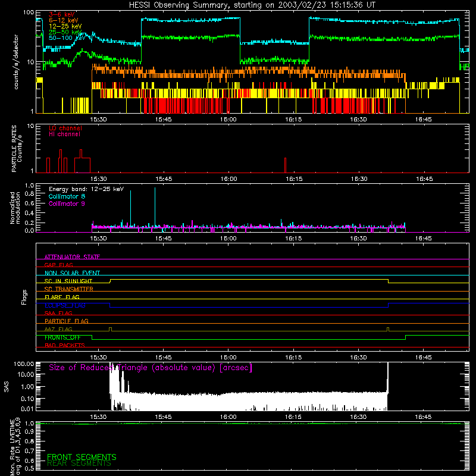
Task: Click the FRONTS_OFF flag label
Action: (62, 337)
